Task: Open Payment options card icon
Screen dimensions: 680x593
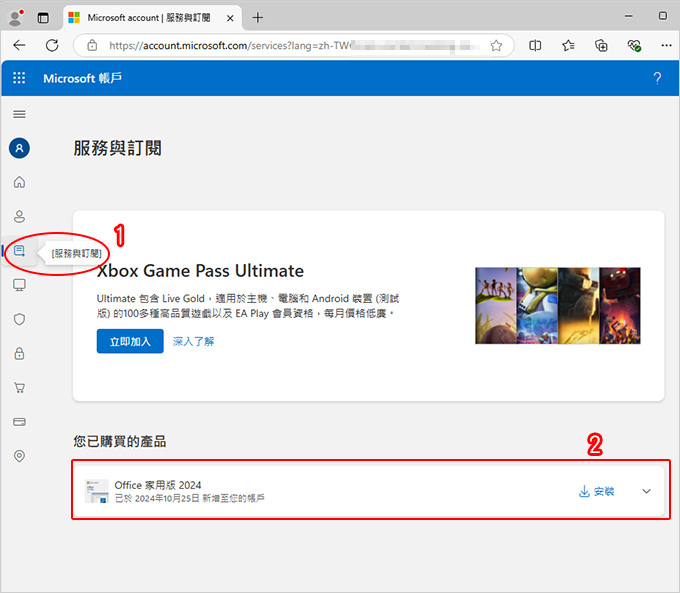Action: coord(19,422)
